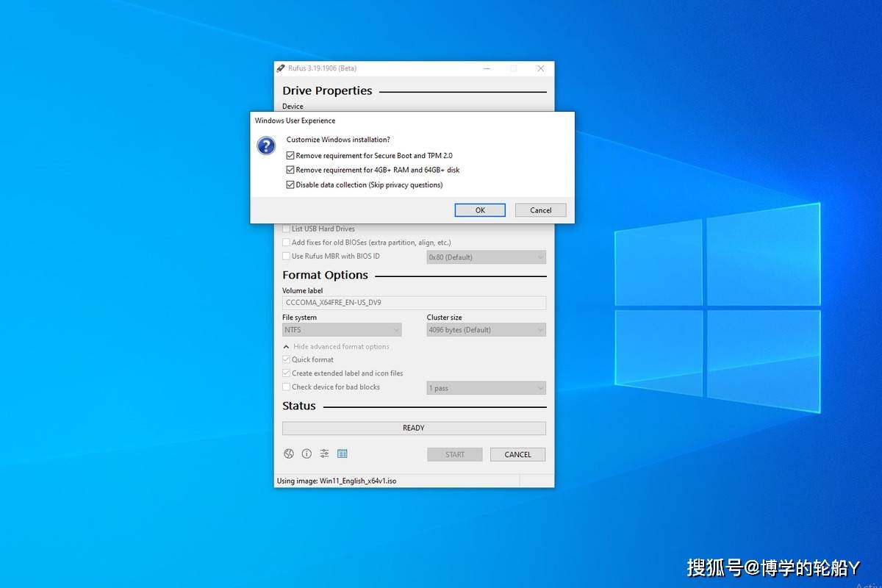Toggle Quick format checkbox
This screenshot has width=882, height=588.
[x=286, y=359]
